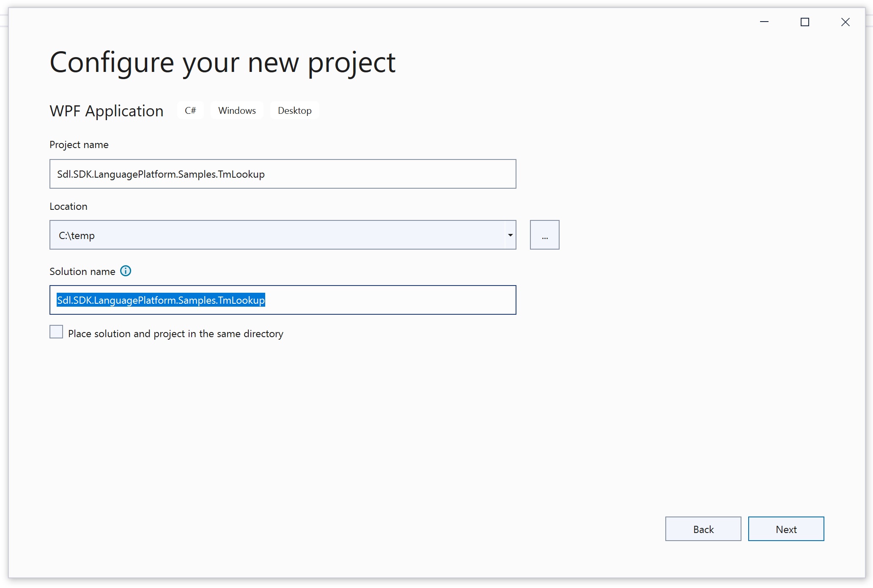Minimize the project configuration window
Image resolution: width=873 pixels, height=588 pixels.
pyautogui.click(x=764, y=22)
